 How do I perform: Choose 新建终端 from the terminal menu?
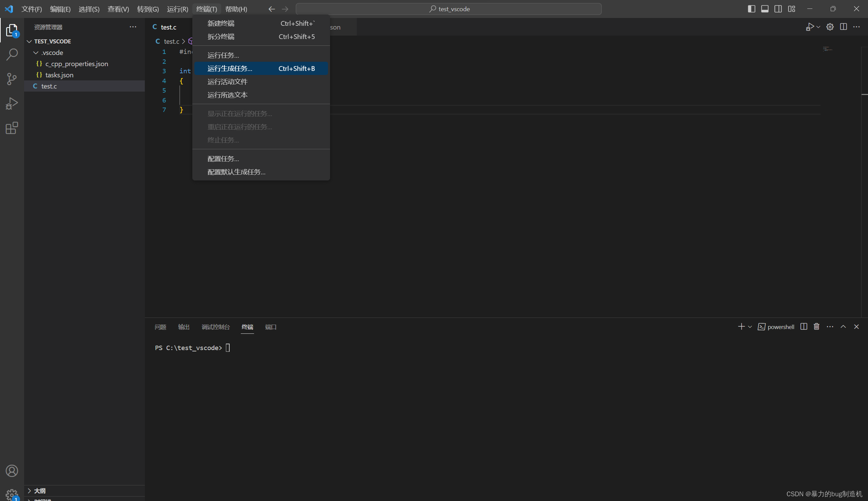click(x=261, y=23)
